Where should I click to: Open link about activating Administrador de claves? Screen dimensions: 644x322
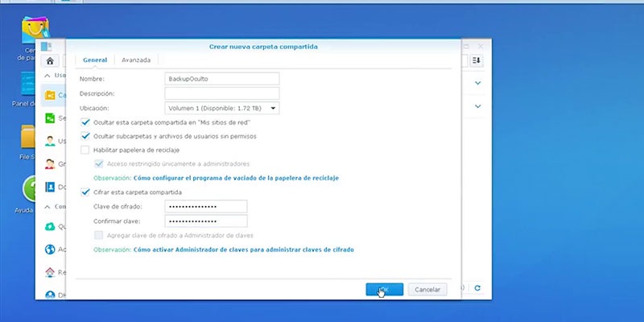244,250
